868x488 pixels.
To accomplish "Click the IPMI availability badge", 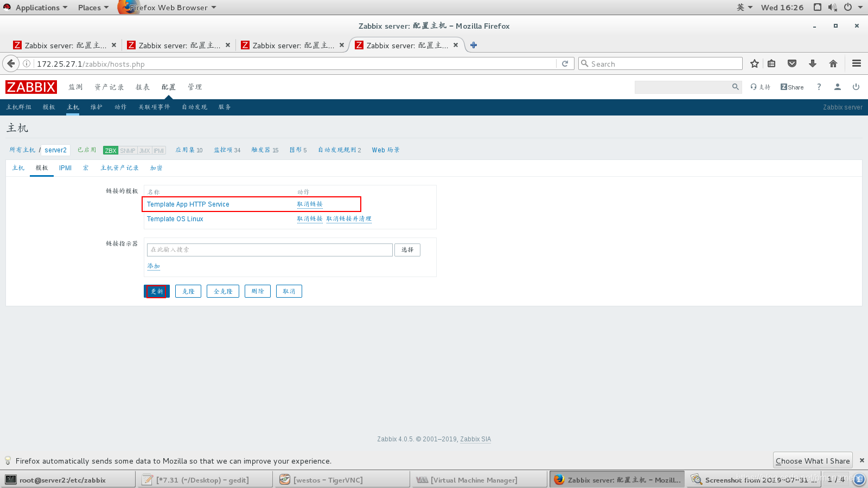I will (159, 150).
